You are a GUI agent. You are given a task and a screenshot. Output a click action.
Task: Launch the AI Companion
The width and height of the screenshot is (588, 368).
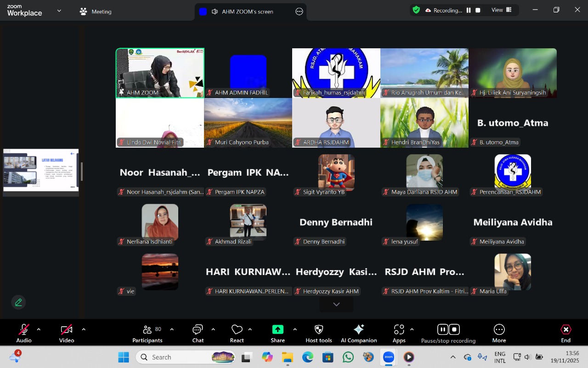359,333
